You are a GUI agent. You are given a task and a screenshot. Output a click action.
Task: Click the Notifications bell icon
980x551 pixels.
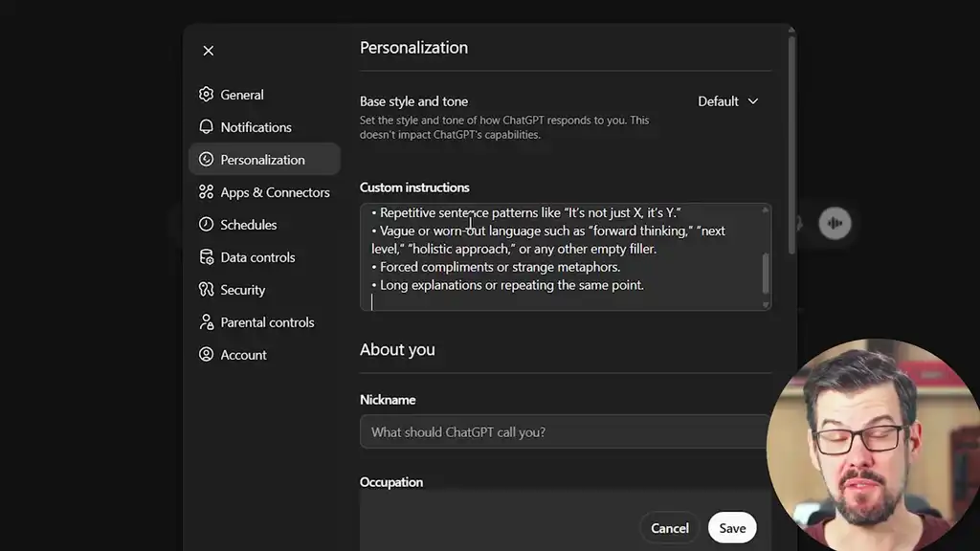pyautogui.click(x=206, y=126)
